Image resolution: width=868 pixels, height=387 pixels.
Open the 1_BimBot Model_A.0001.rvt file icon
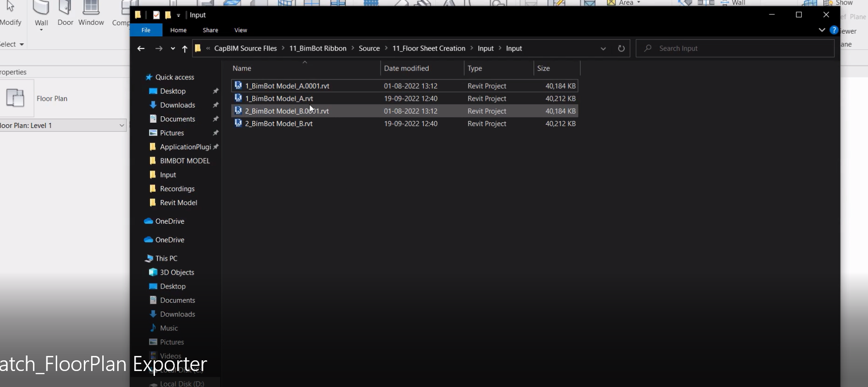pyautogui.click(x=238, y=85)
